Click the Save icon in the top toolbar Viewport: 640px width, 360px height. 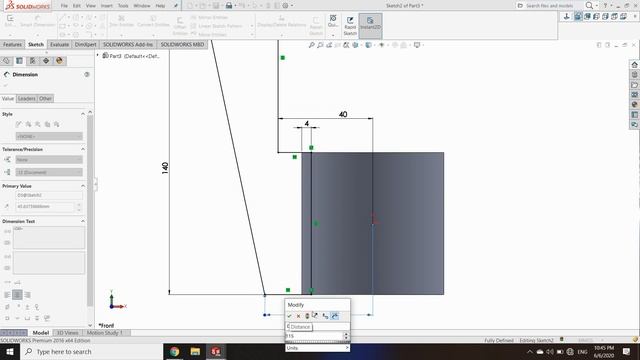(216, 6)
